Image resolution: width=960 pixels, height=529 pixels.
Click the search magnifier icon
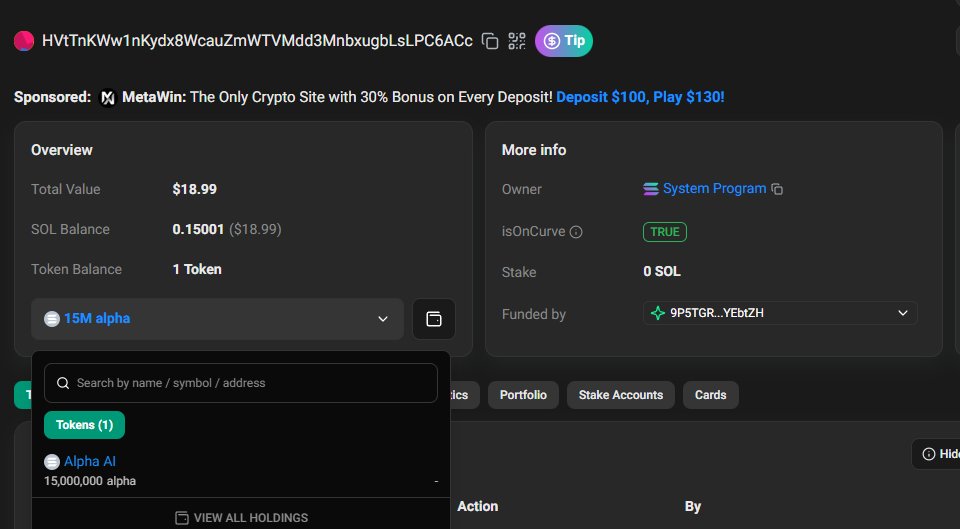(x=62, y=383)
